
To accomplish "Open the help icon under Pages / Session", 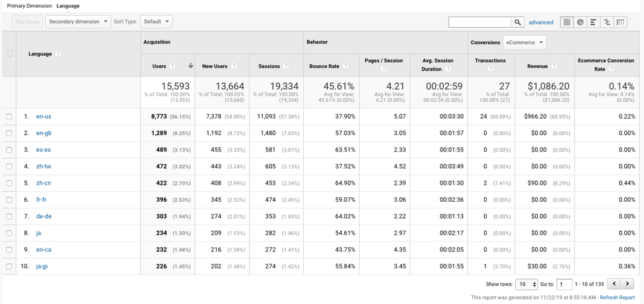I will pos(384,69).
